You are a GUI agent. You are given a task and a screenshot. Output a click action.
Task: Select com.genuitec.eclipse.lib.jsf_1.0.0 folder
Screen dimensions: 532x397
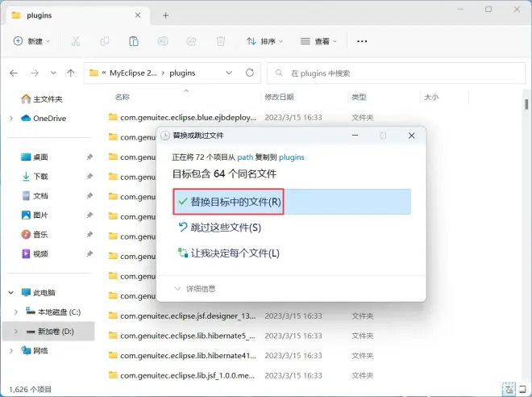(x=182, y=375)
